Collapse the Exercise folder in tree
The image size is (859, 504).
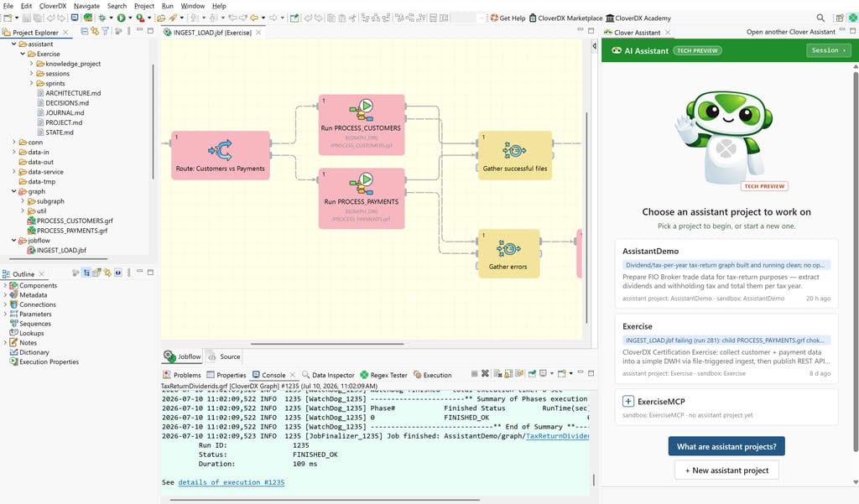pyautogui.click(x=23, y=54)
